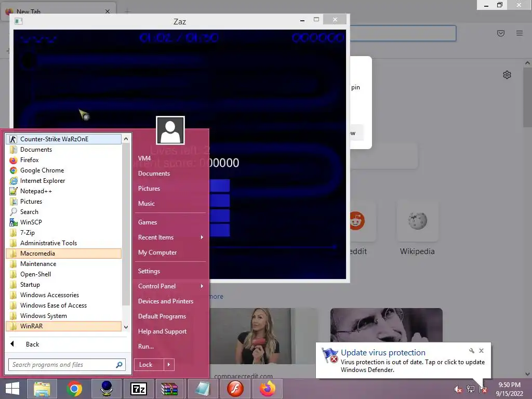This screenshot has width=532, height=399.
Task: Launch Google Chrome from the start menu list
Action: point(63,170)
